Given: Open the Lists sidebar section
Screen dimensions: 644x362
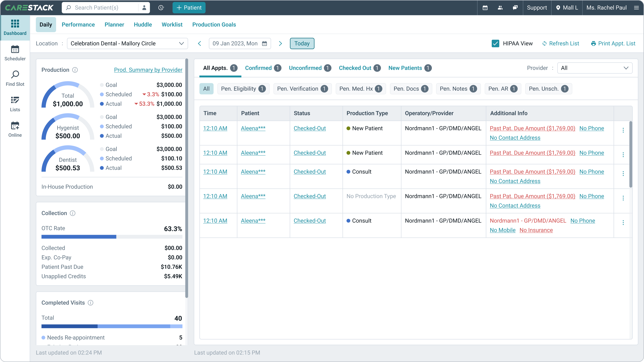Looking at the screenshot, I should pos(15,104).
